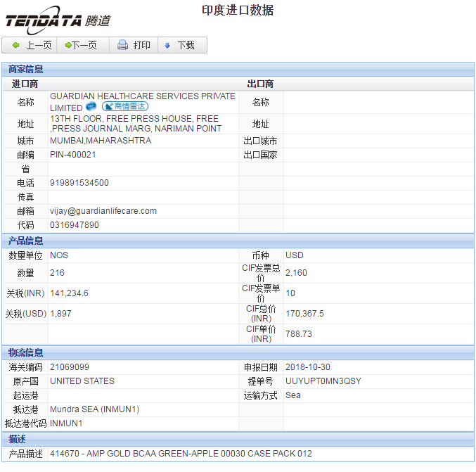Select product description AMP GOLD BCAA GREEN-APPLE

tap(151, 454)
